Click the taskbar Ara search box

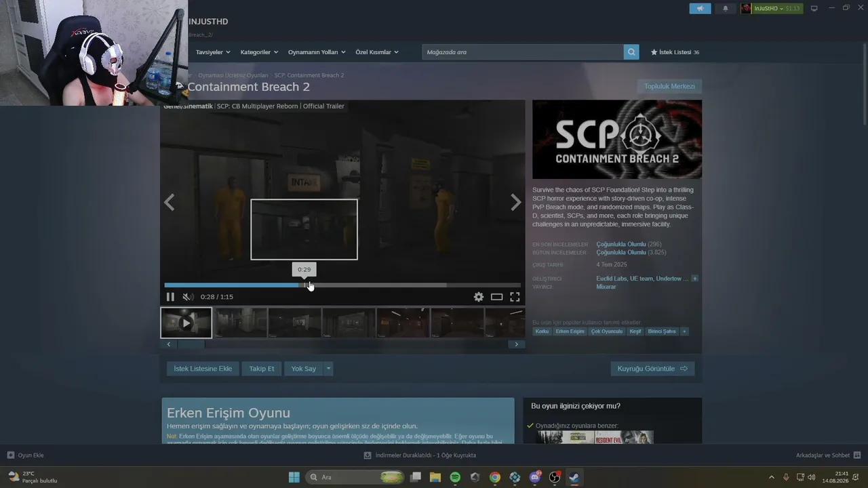coord(355,477)
